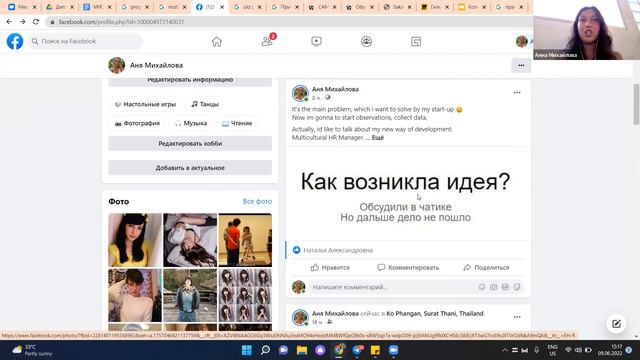640x360 pixels.
Task: Open the profile three-dot menu button
Action: click(521, 65)
